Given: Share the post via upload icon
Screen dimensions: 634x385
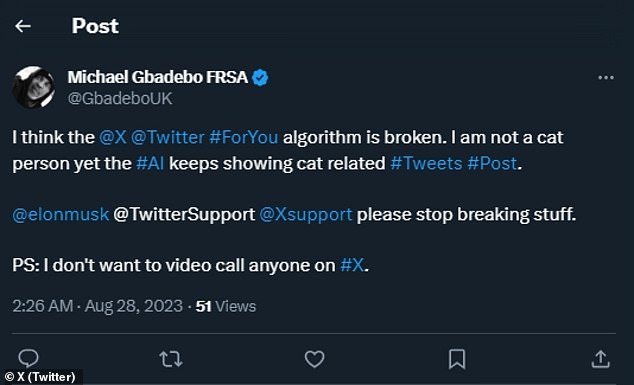Looking at the screenshot, I should pyautogui.click(x=600, y=359).
